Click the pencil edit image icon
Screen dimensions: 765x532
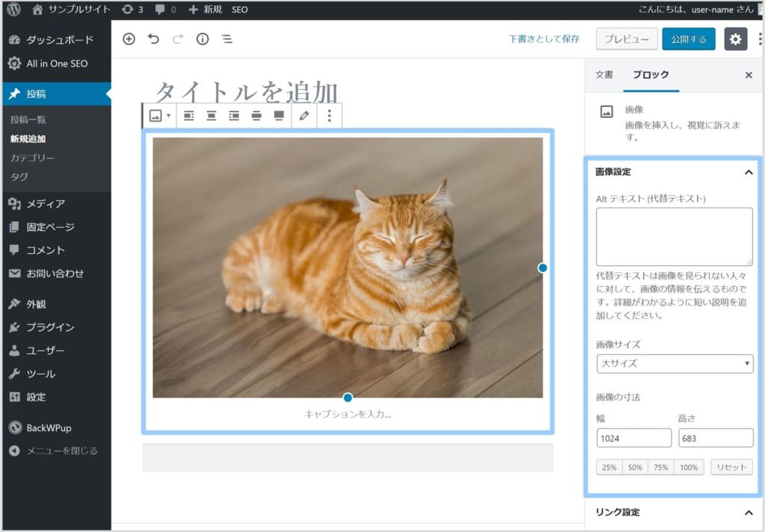(x=303, y=116)
